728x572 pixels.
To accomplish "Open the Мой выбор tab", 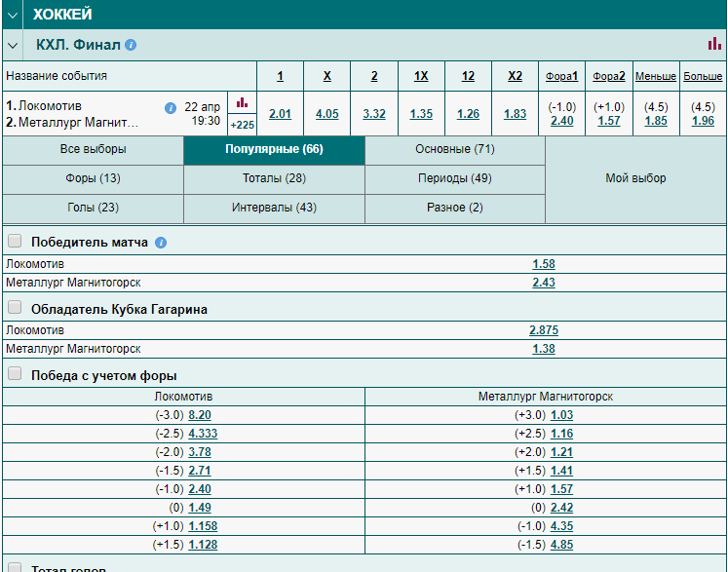I will click(x=635, y=178).
